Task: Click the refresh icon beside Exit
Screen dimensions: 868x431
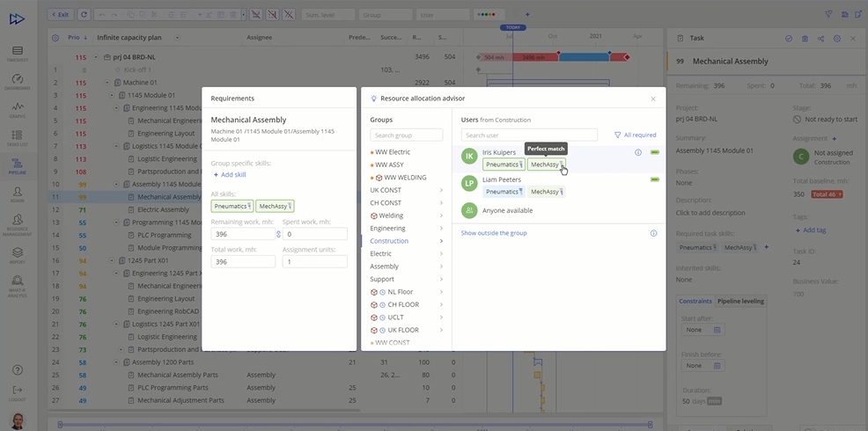Action: click(x=84, y=15)
